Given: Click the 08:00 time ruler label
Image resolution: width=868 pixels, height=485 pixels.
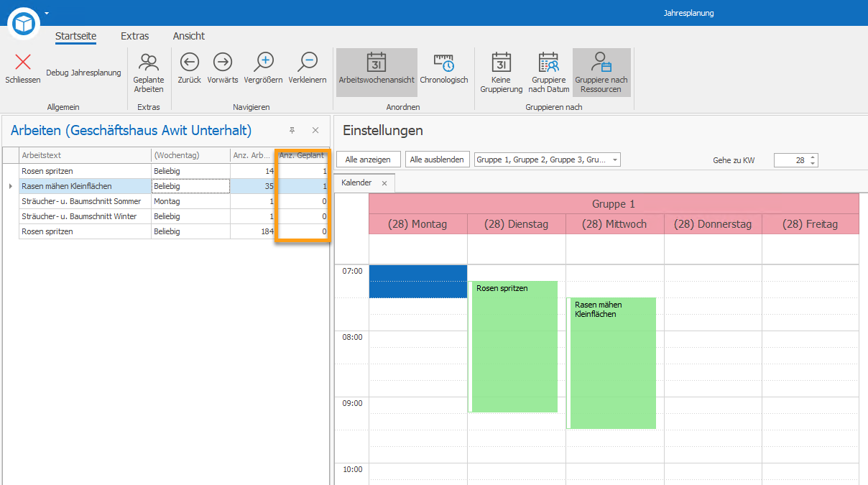Looking at the screenshot, I should click(x=352, y=337).
